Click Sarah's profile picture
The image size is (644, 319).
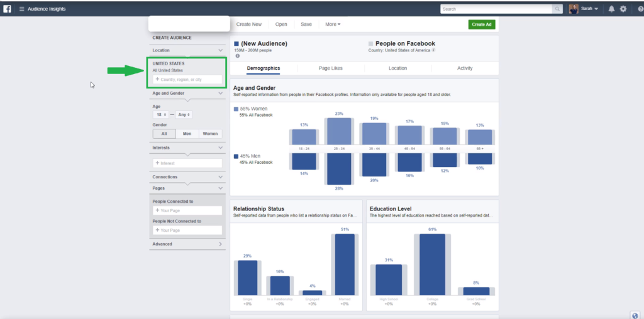tap(574, 9)
